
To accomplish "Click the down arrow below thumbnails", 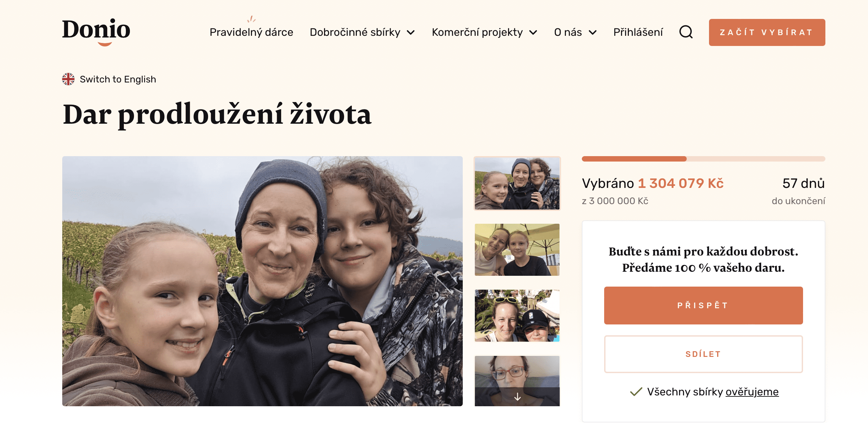I will [x=517, y=397].
